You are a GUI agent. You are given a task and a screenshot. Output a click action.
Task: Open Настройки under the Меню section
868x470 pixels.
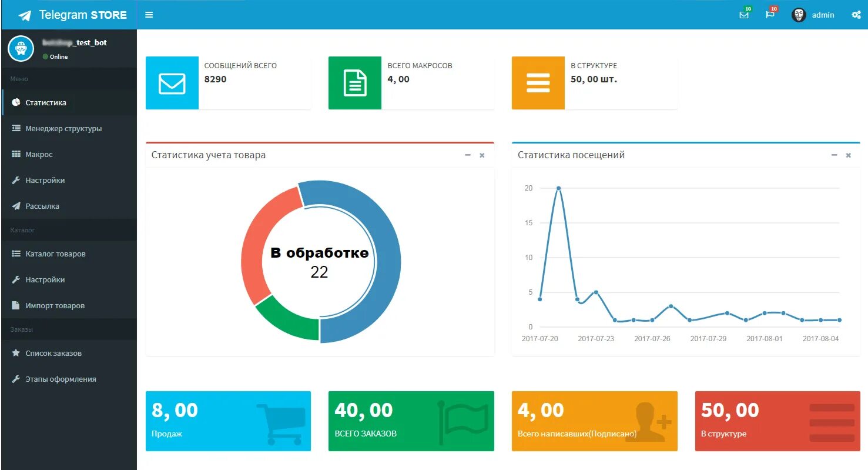click(69, 180)
